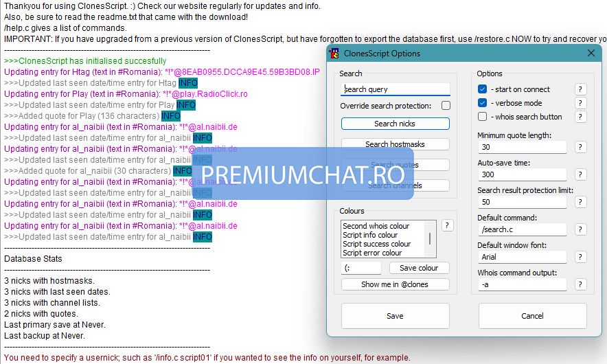The width and height of the screenshot is (607, 364).
Task: Open help for Whois command output
Action: point(580,284)
